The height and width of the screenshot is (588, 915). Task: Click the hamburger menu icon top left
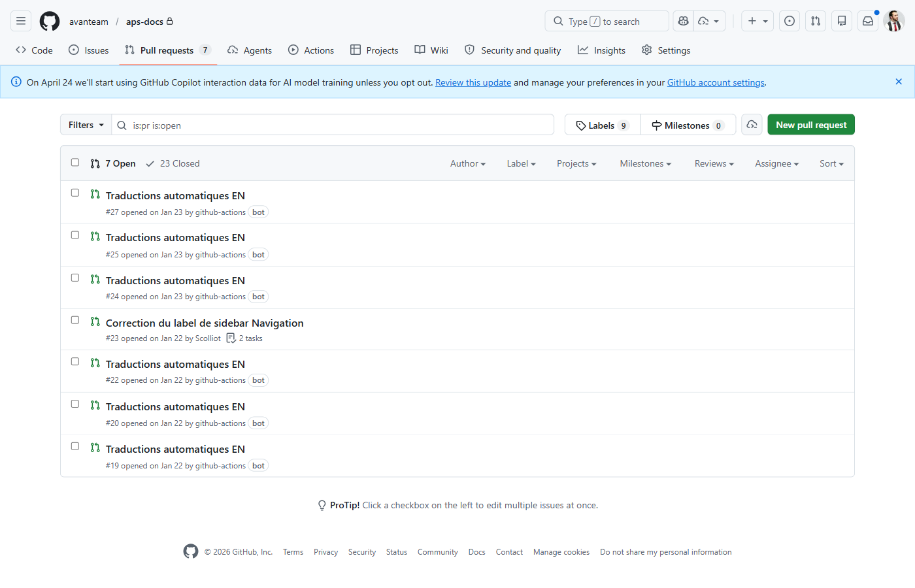pyautogui.click(x=21, y=21)
